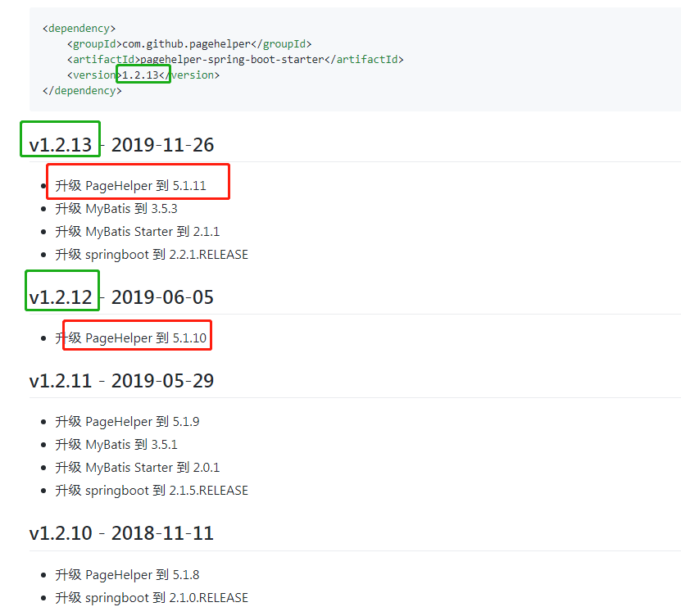Click the v1.2.12 version heading
Viewport: 681px width, 616px height.
(x=61, y=297)
